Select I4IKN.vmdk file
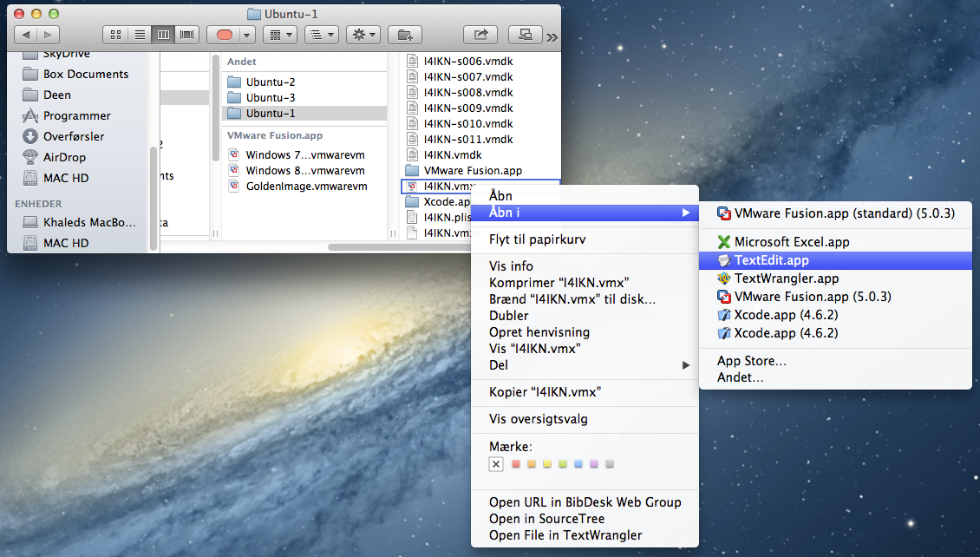The image size is (980, 557). (453, 155)
